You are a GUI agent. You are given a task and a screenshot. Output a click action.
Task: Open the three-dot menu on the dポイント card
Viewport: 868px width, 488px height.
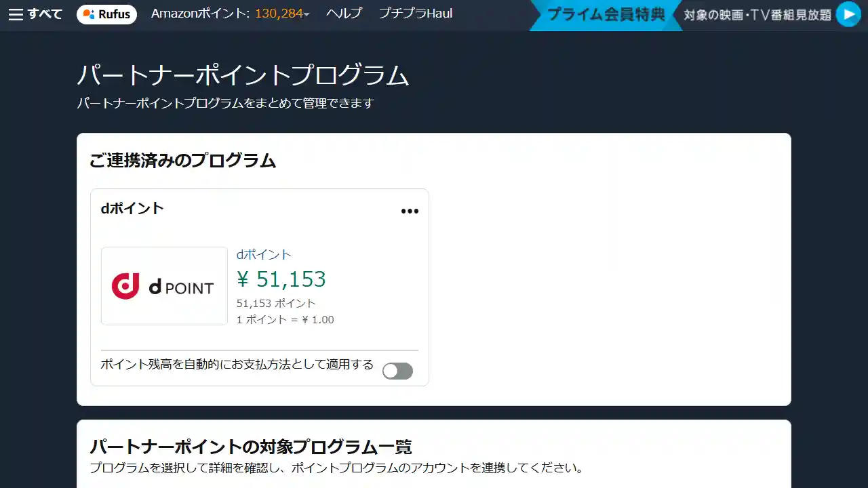pos(410,211)
